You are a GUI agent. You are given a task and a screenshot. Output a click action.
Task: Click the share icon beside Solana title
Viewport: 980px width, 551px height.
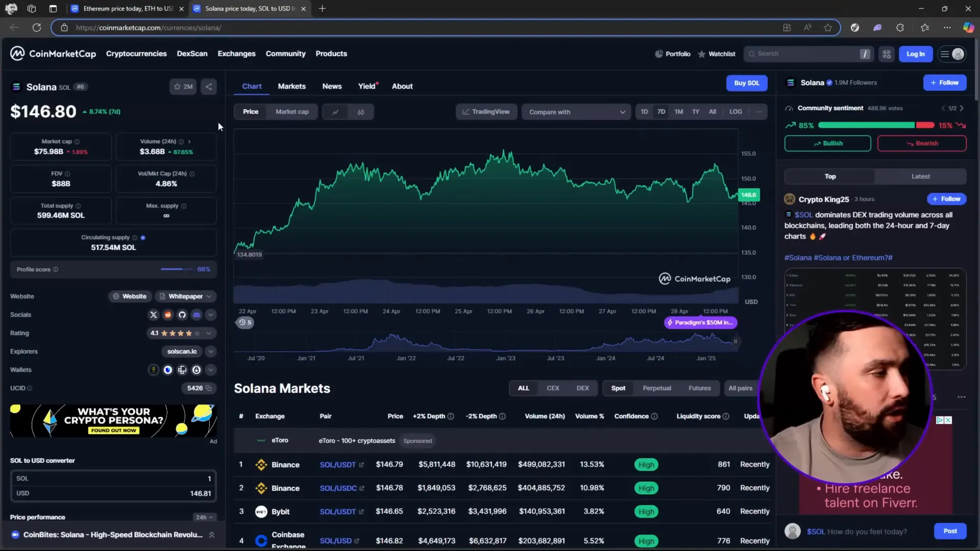pos(209,87)
